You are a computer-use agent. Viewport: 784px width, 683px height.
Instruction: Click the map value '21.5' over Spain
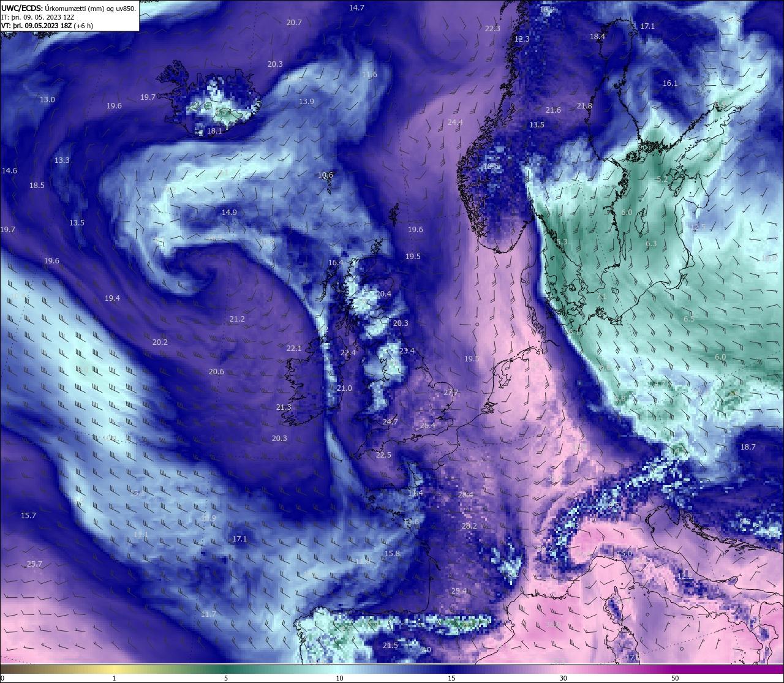coord(390,646)
